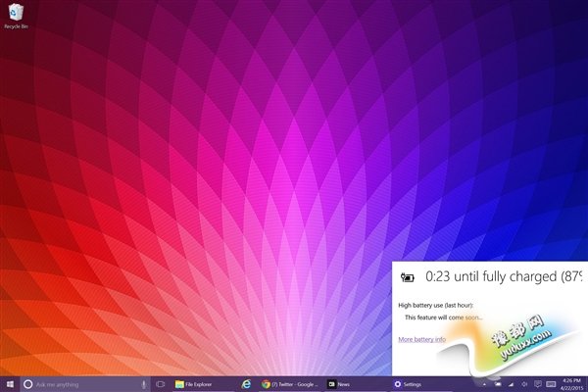Viewport: 588px width, 392px height.
Task: Switch to the Settings taskbar window
Action: coord(408,384)
